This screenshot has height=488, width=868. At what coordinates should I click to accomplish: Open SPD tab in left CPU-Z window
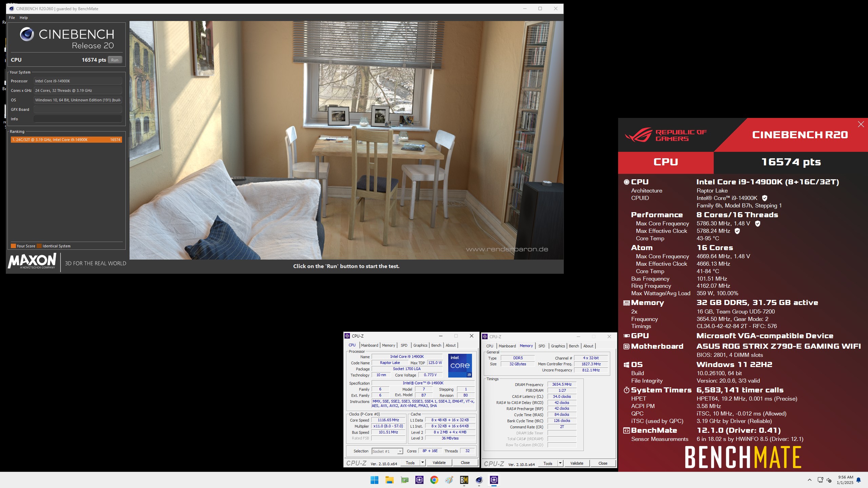point(404,345)
